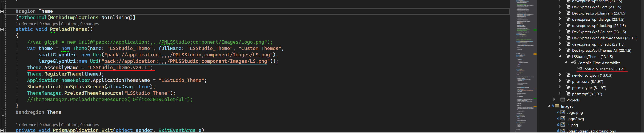Image resolution: width=644 pixels, height=133 pixels.
Task: Expand the devexpress.wpf.docking package node
Action: [x=560, y=25]
